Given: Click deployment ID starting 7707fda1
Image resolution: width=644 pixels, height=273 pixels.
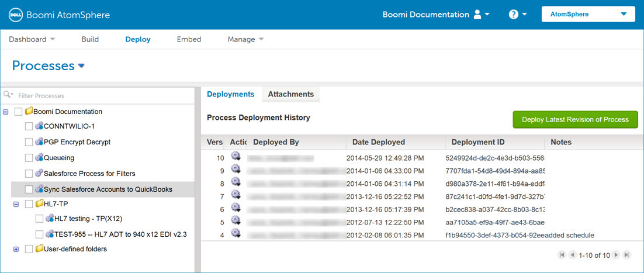Looking at the screenshot, I should 496,170.
